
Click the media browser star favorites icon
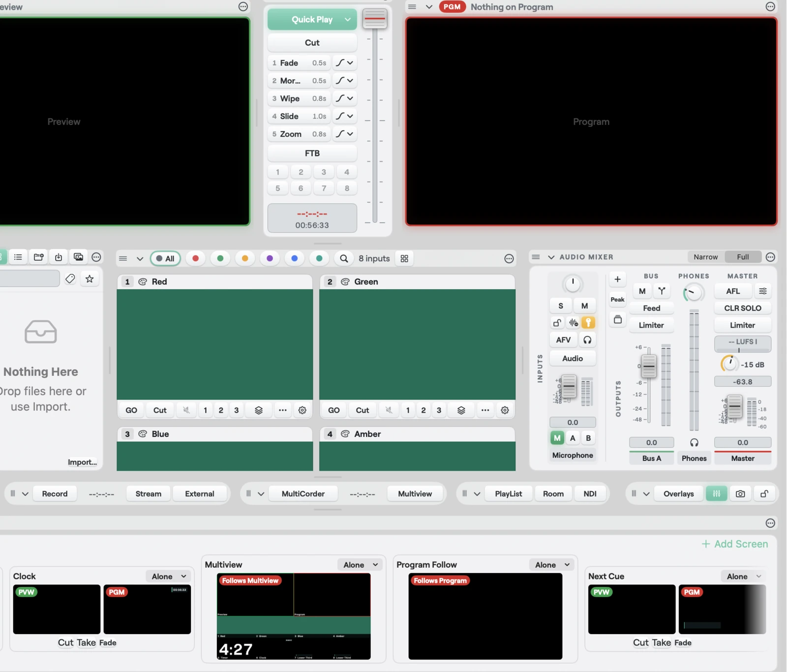(90, 279)
